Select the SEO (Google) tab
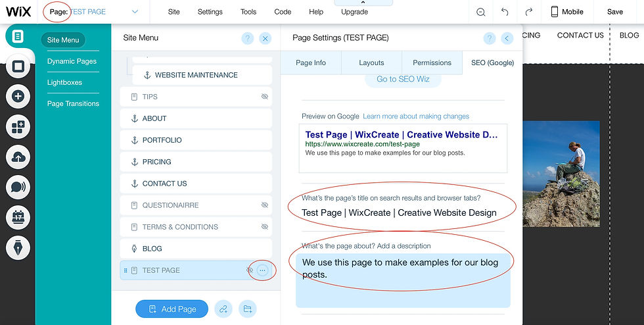This screenshot has height=325, width=644. point(492,63)
